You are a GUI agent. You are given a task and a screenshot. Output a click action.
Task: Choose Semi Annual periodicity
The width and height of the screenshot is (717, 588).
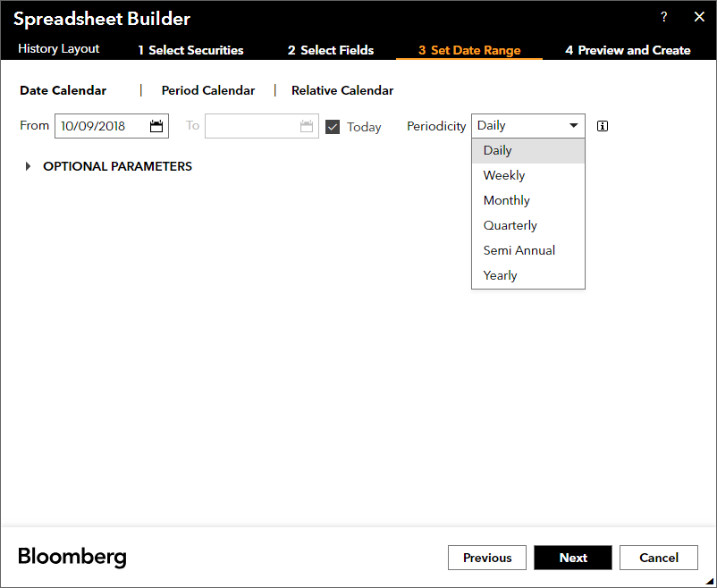(x=528, y=250)
